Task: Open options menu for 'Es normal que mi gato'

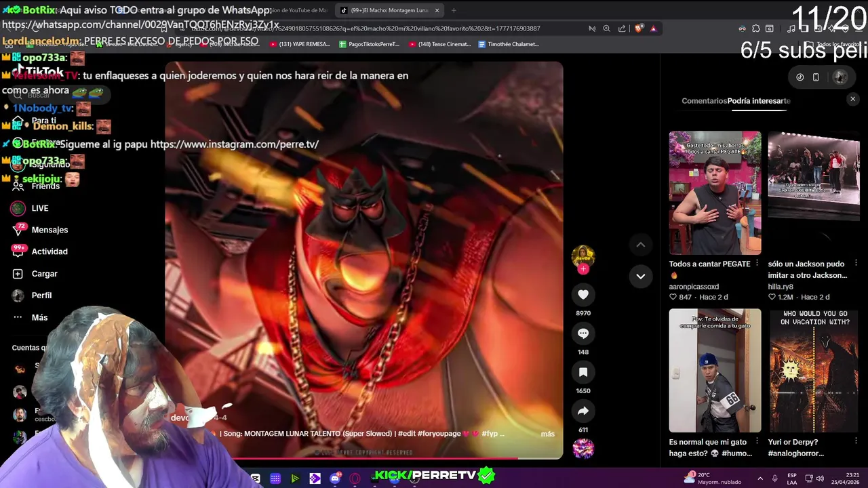Action: 757,441
